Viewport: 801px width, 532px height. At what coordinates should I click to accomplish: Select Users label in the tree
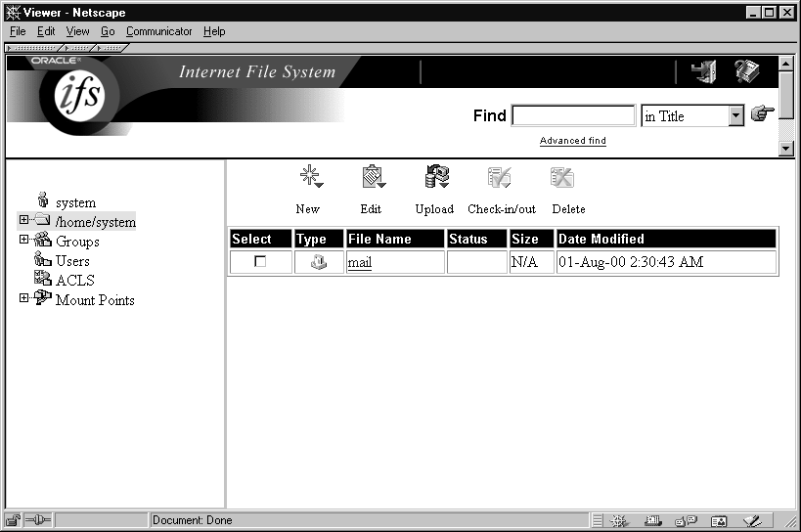pyautogui.click(x=72, y=261)
